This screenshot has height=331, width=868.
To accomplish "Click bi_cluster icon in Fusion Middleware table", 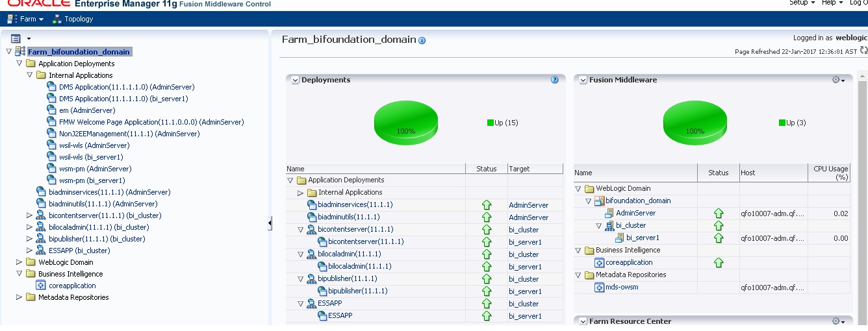I will 609,225.
